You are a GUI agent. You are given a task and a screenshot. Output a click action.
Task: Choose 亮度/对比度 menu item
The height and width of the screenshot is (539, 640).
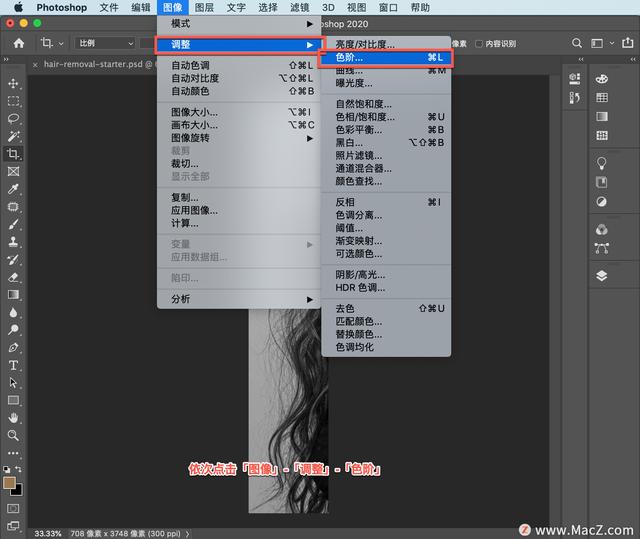(x=386, y=44)
